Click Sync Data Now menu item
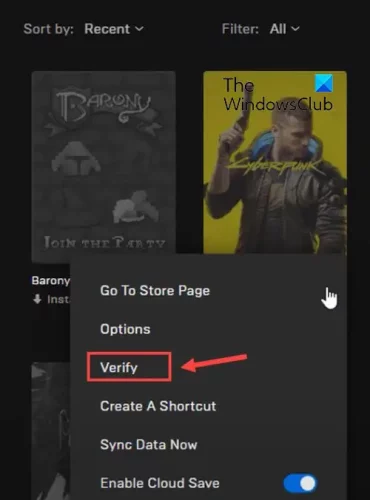The width and height of the screenshot is (370, 500). tap(149, 445)
